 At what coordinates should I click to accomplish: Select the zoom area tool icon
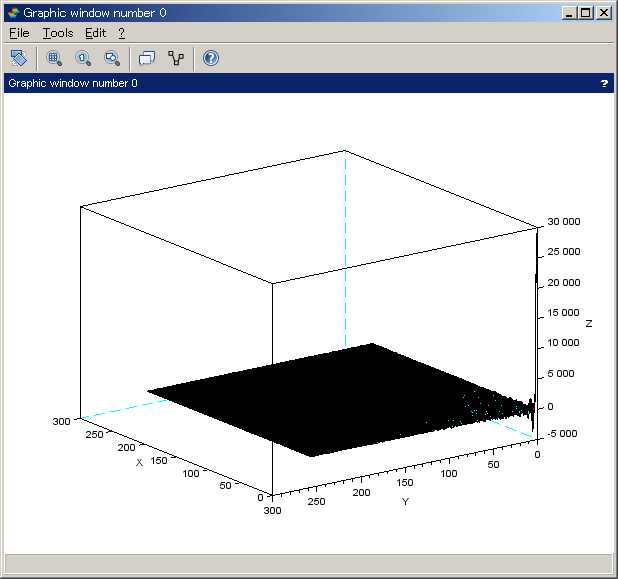tap(54, 58)
